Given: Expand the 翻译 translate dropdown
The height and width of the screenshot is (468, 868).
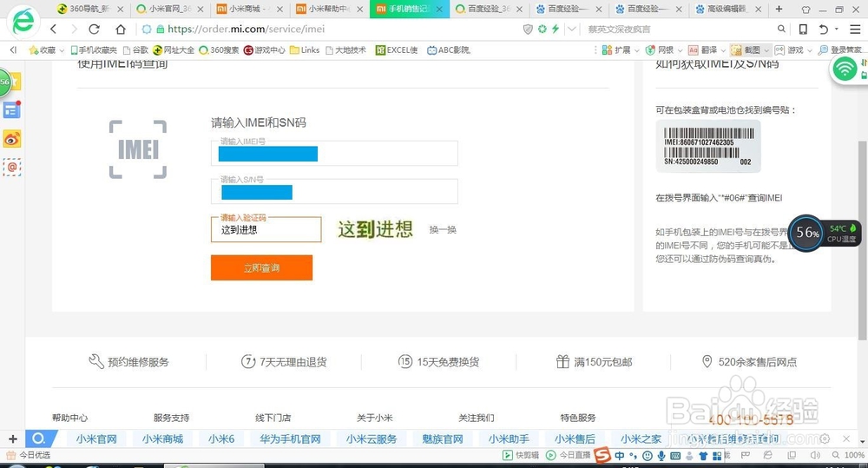Looking at the screenshot, I should coord(723,50).
